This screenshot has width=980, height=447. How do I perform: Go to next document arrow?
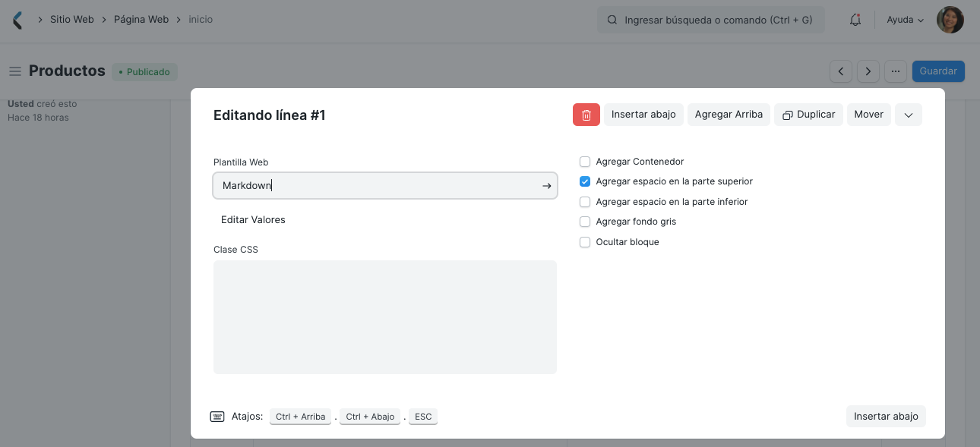pyautogui.click(x=868, y=71)
